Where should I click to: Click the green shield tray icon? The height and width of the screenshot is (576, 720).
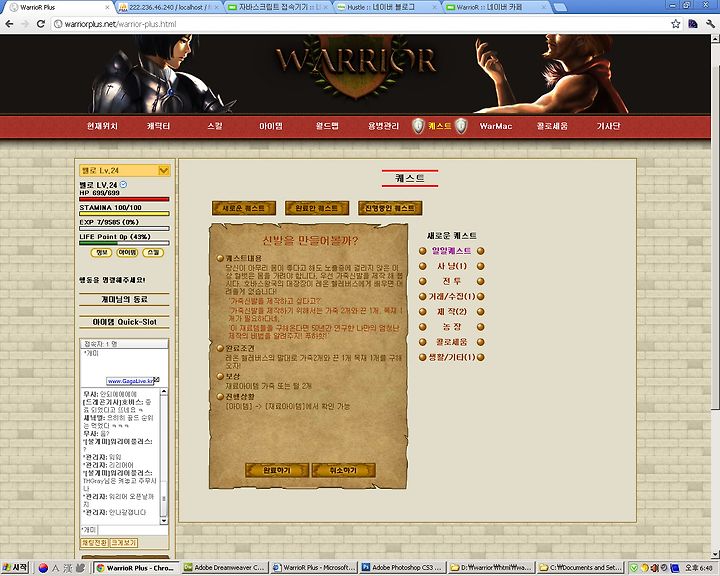pyautogui.click(x=634, y=568)
